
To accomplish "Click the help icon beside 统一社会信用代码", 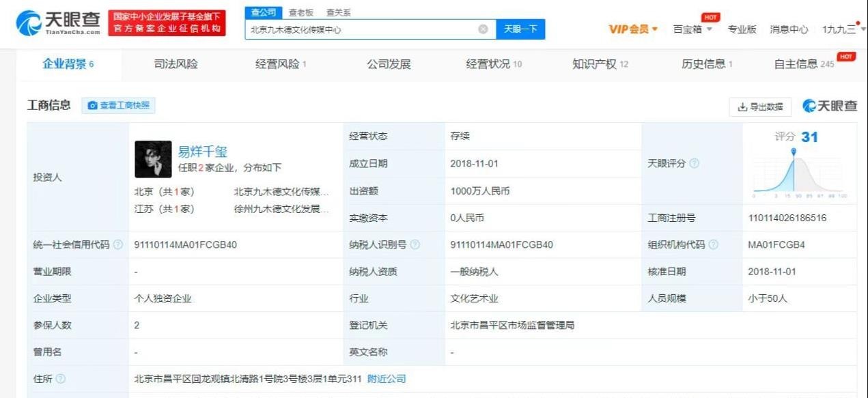I will (118, 244).
